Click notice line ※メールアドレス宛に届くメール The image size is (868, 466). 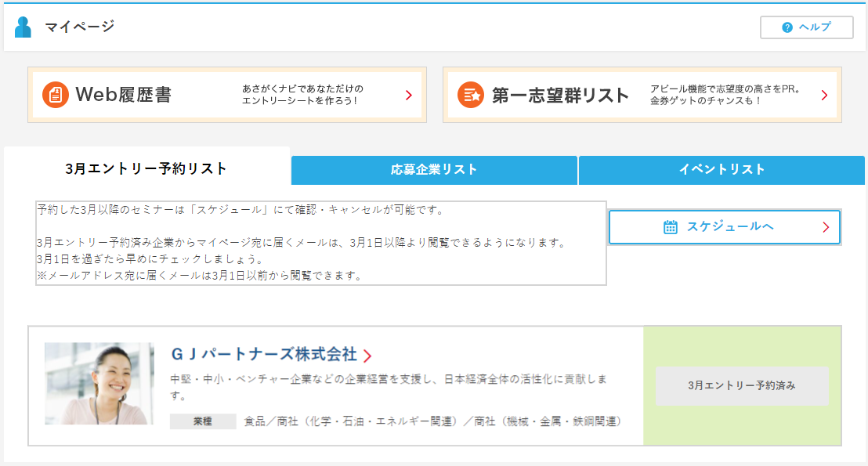(199, 276)
